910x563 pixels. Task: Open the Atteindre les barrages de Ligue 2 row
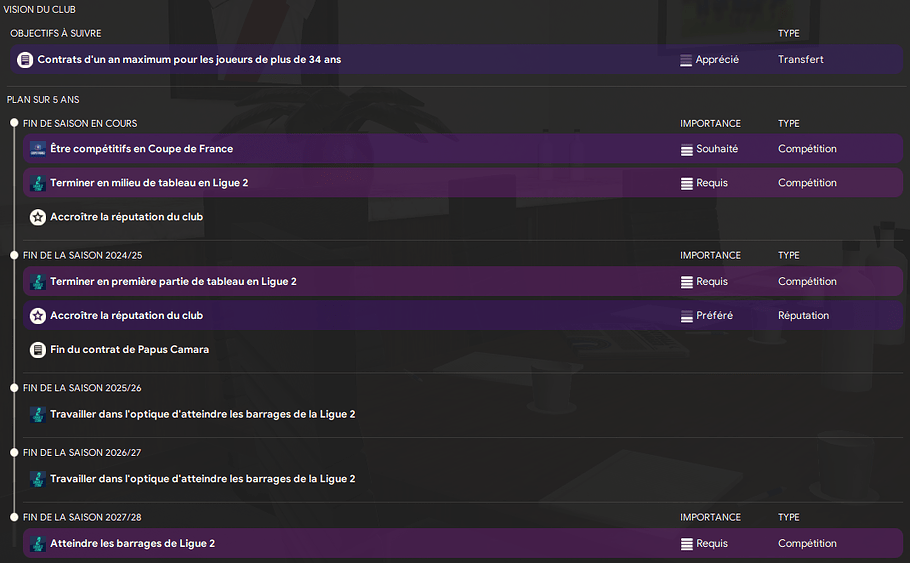coord(463,543)
